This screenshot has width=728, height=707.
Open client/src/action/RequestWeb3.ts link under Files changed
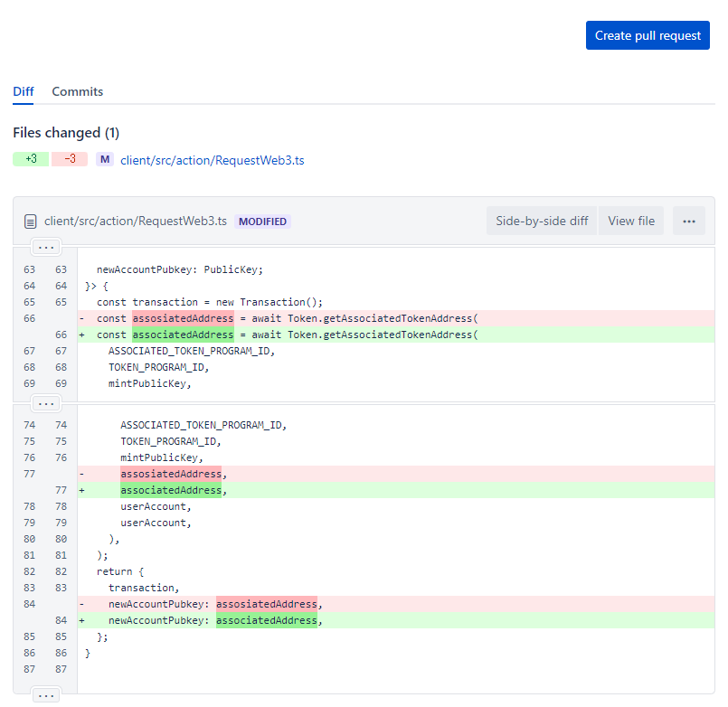213,160
